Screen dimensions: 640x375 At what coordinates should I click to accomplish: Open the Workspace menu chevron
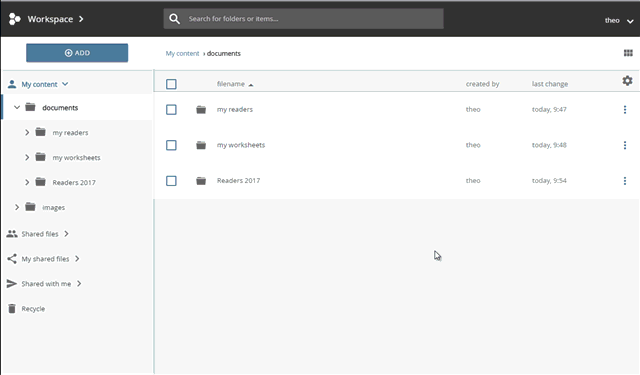coord(81,19)
